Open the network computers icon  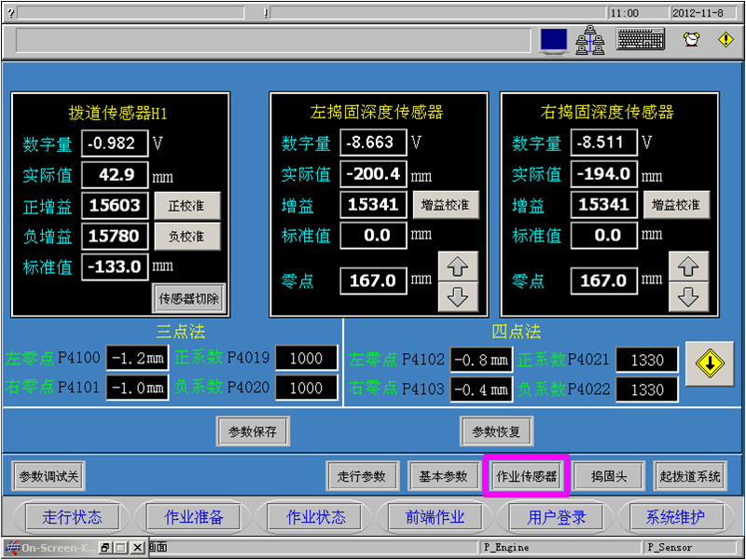(x=590, y=40)
